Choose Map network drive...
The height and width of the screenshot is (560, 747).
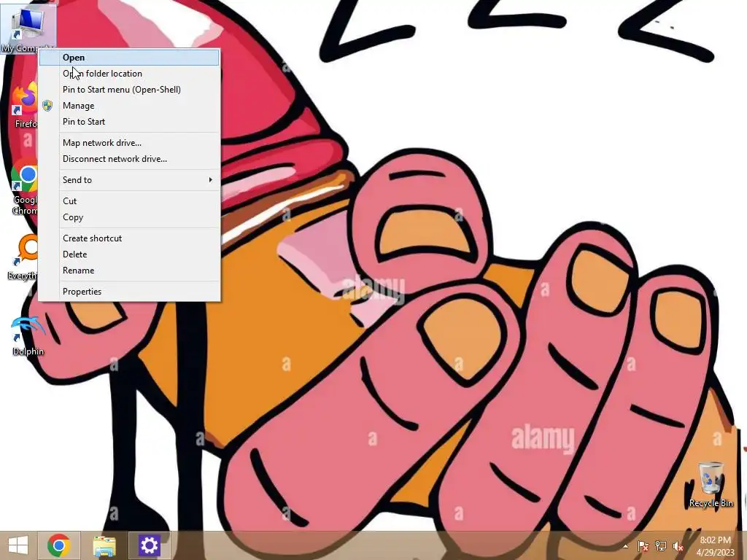coord(129,143)
